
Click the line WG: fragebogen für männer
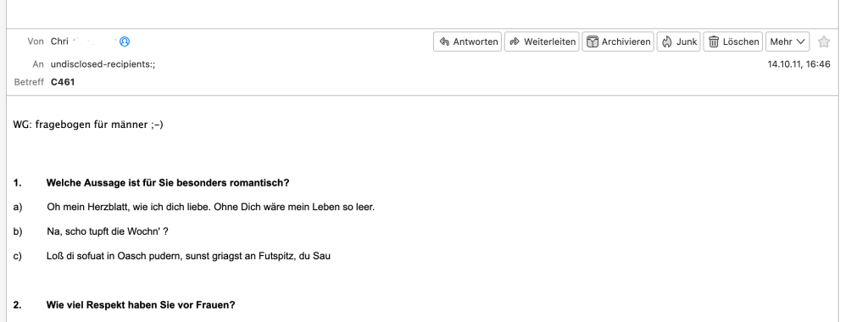(88, 125)
